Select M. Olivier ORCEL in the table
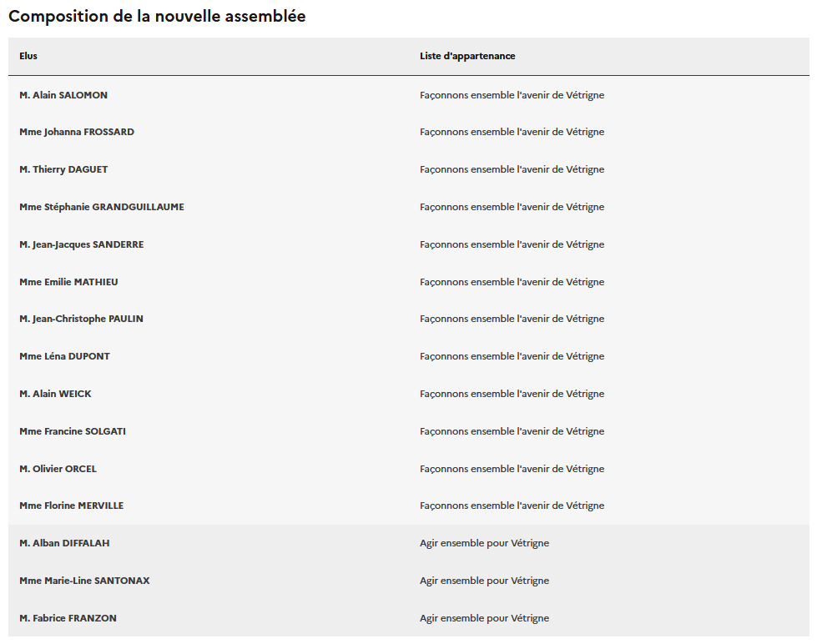The image size is (817, 644). click(58, 469)
